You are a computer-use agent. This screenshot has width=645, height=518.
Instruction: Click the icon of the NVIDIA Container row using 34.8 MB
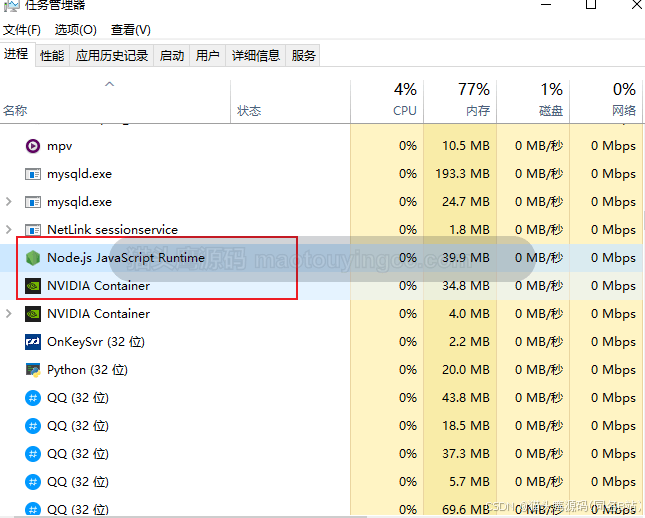33,286
